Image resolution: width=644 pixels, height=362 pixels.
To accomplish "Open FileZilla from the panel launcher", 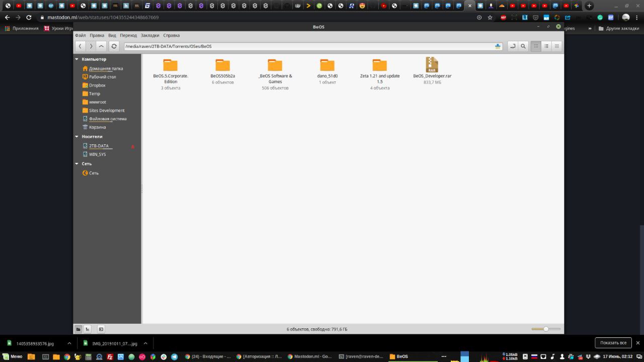I will pos(110,356).
